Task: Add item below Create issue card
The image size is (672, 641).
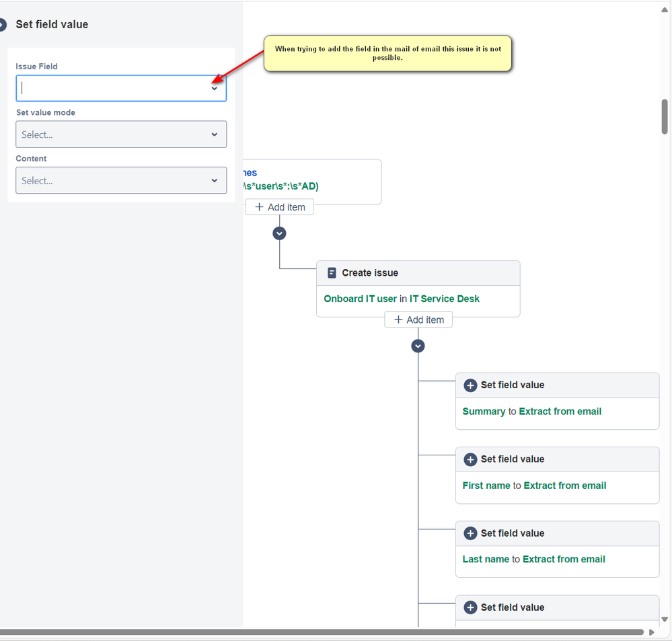Action: [418, 319]
